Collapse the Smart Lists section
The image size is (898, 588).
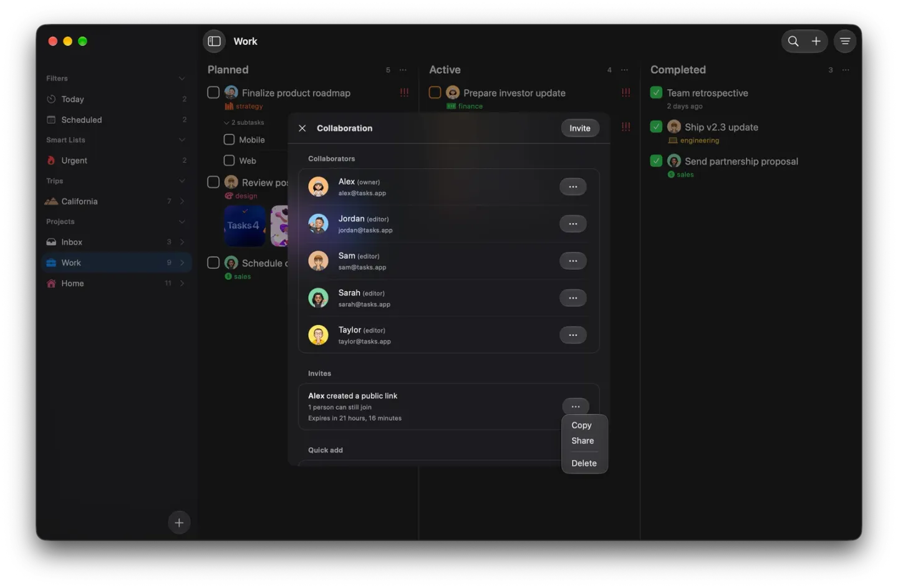(x=181, y=140)
